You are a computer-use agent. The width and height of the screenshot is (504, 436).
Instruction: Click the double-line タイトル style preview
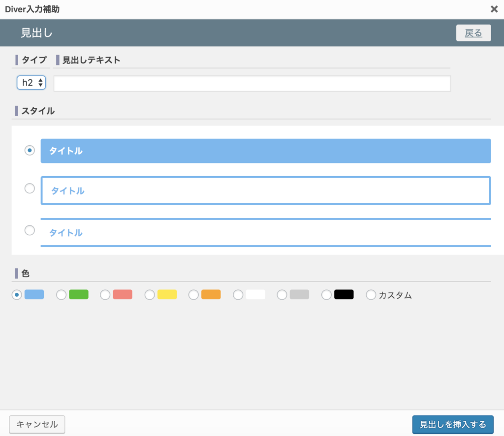click(x=266, y=232)
